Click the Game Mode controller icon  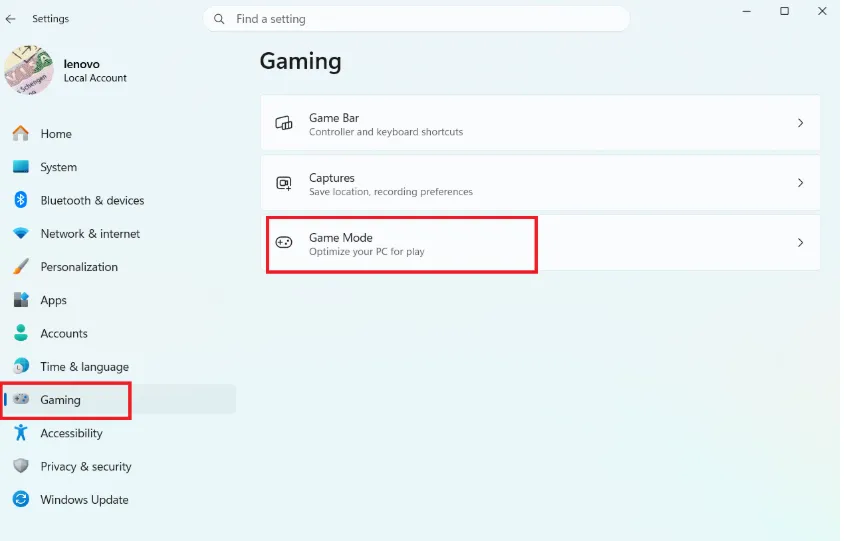[x=284, y=242]
